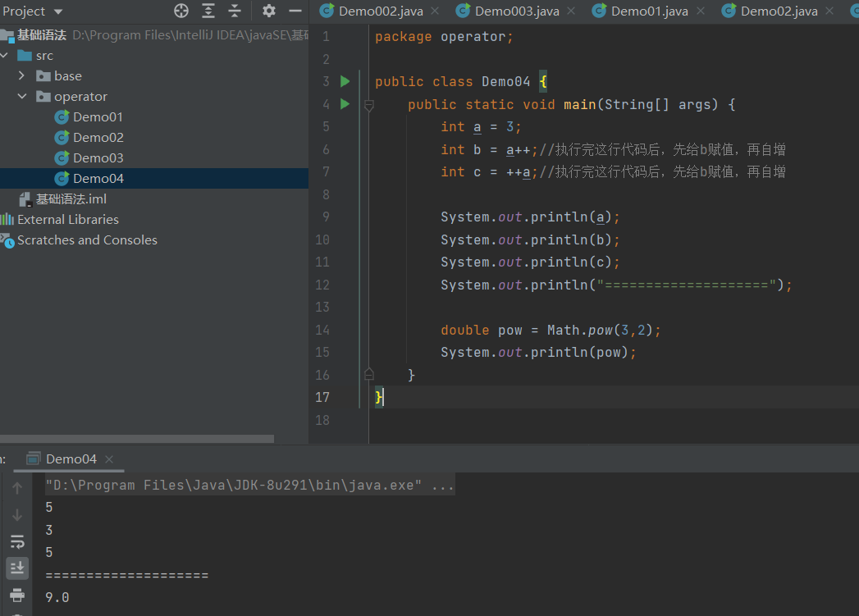This screenshot has height=616, width=859.
Task: Switch to Demo02.java tab
Action: pyautogui.click(x=779, y=11)
